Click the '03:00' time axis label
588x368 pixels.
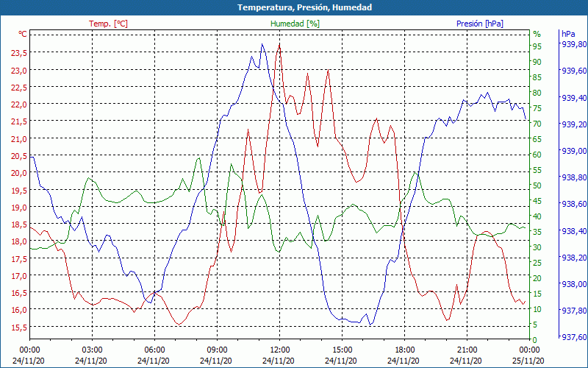pyautogui.click(x=93, y=350)
